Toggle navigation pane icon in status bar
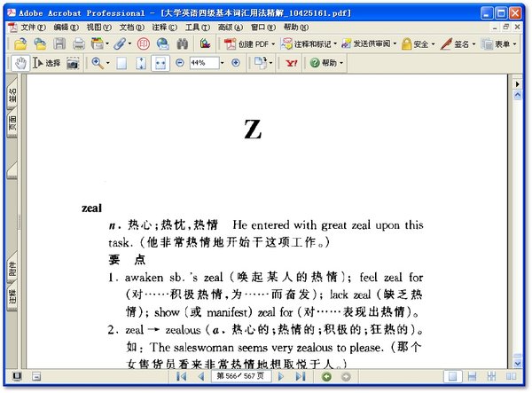 [x=36, y=376]
